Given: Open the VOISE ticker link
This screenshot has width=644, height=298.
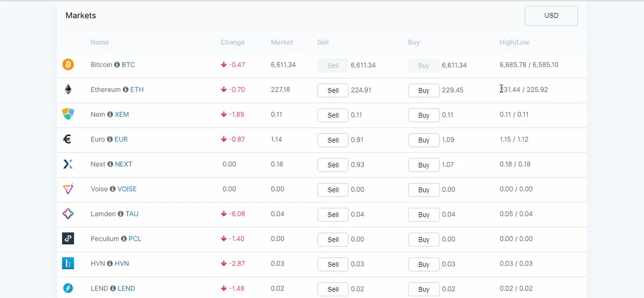Looking at the screenshot, I should (127, 189).
